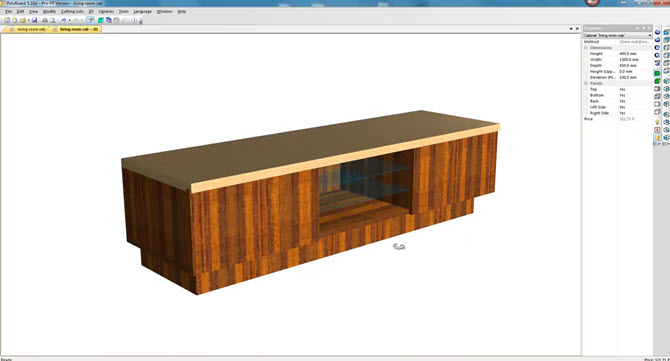Click the tab list dropdown arrow beside tab close

click(x=571, y=29)
